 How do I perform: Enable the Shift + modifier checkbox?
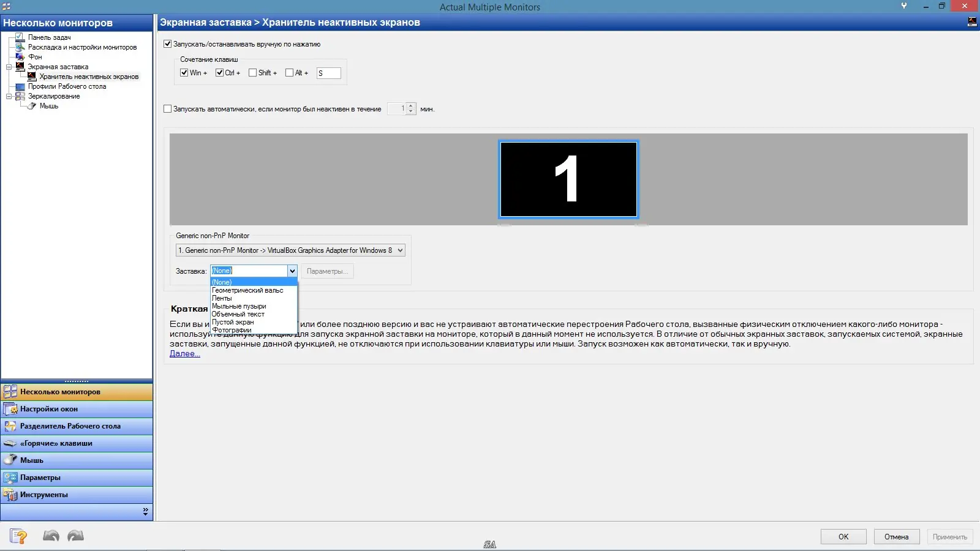(x=252, y=72)
